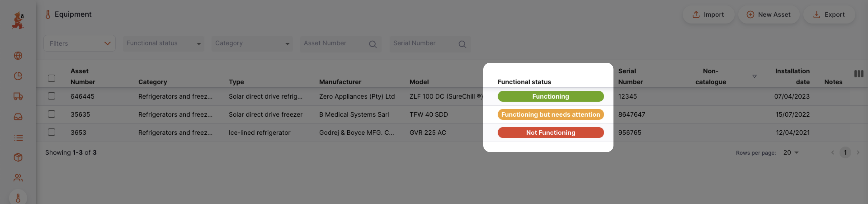Open the inbox tray icon in sidebar

[18, 117]
